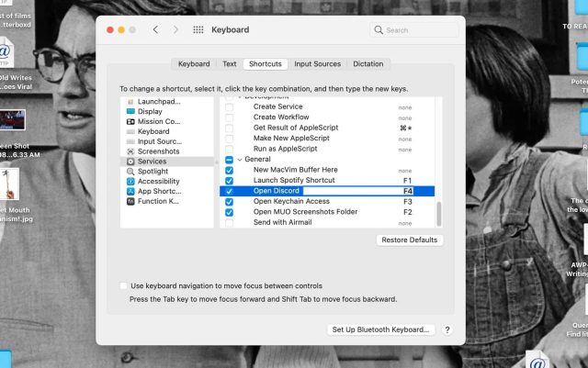Switch to the Shortcuts tab
The height and width of the screenshot is (368, 588).
tap(266, 63)
